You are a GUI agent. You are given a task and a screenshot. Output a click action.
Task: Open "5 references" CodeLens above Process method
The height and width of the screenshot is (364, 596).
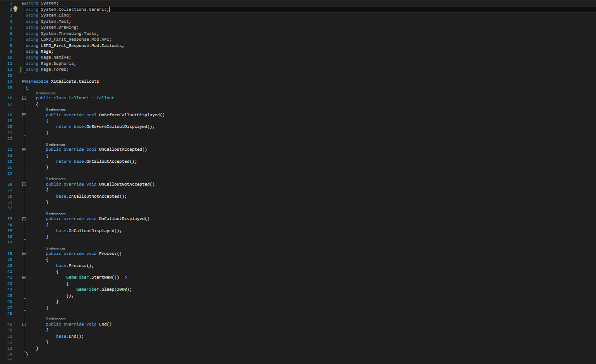[x=55, y=248]
